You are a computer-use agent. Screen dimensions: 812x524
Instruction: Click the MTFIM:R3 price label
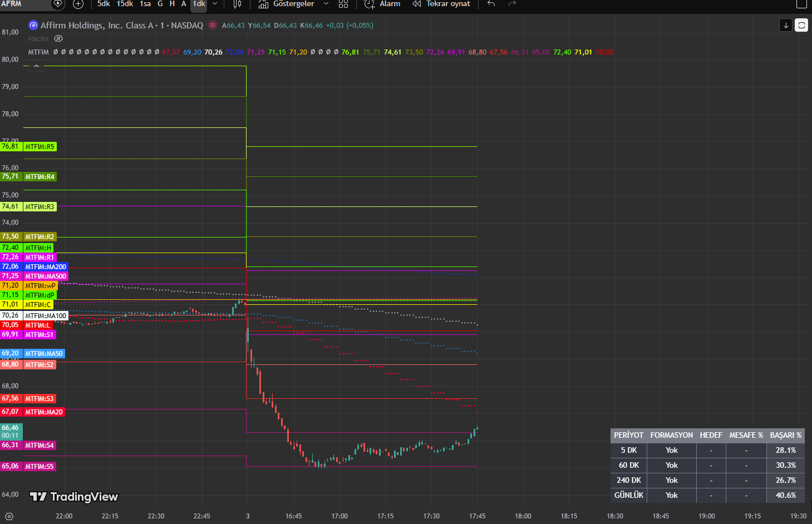click(40, 207)
